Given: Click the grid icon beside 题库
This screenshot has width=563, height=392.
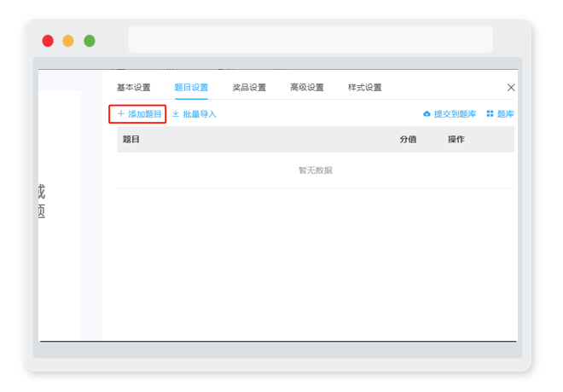Looking at the screenshot, I should point(490,113).
